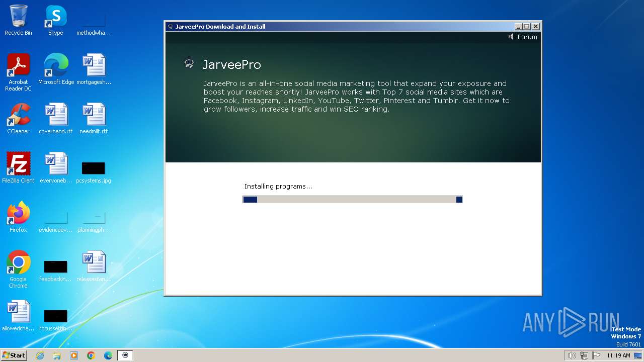Select needmilf.rtf document icon
The image size is (644, 362).
click(94, 119)
